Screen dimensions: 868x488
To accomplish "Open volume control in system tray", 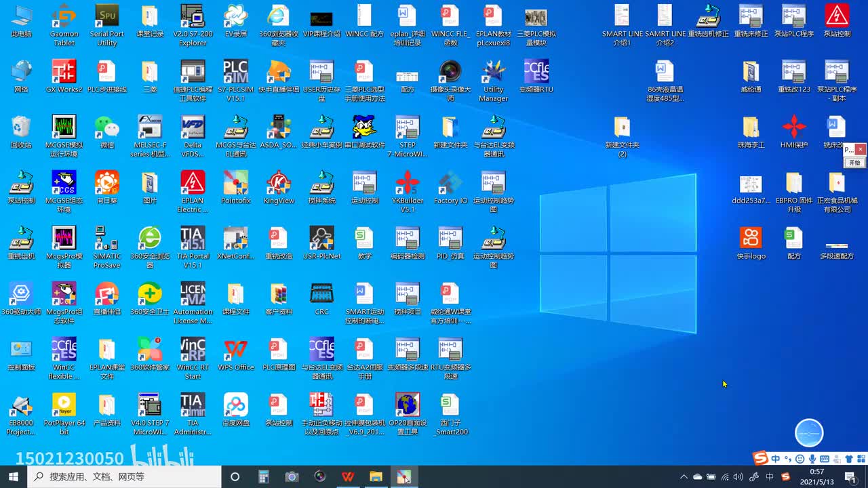I will [738, 477].
